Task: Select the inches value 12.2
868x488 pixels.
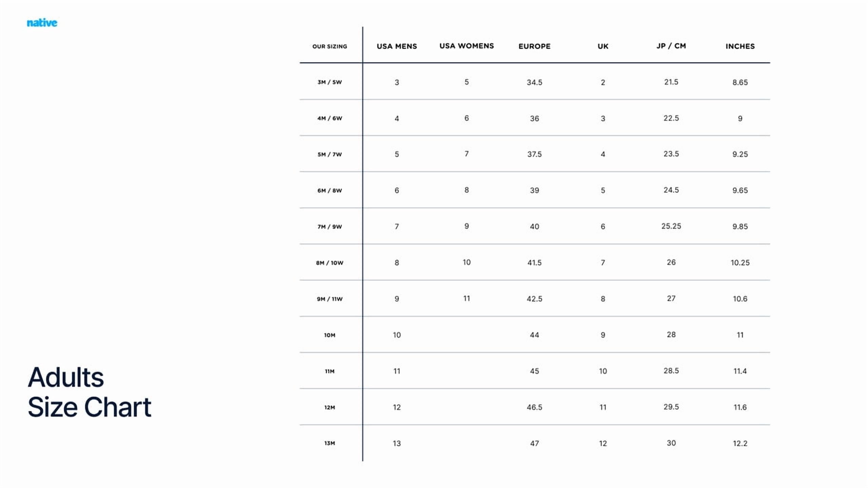Action: (x=740, y=443)
